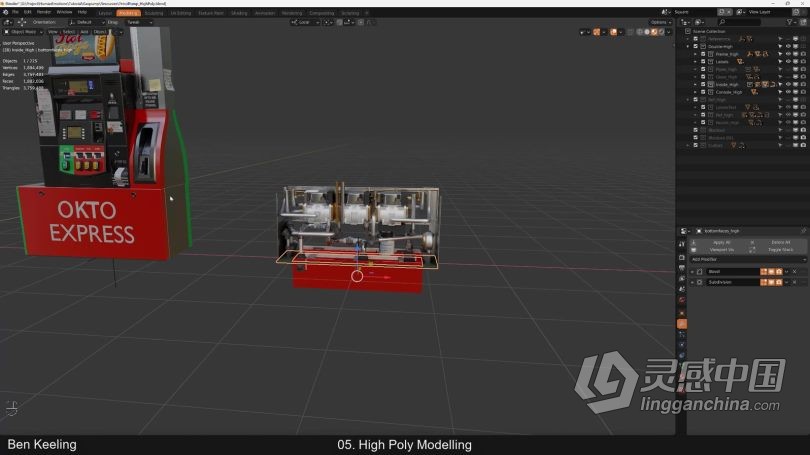The height and width of the screenshot is (455, 810).
Task: Toggle Subdivision modifier viewport visibility
Action: (x=771, y=283)
